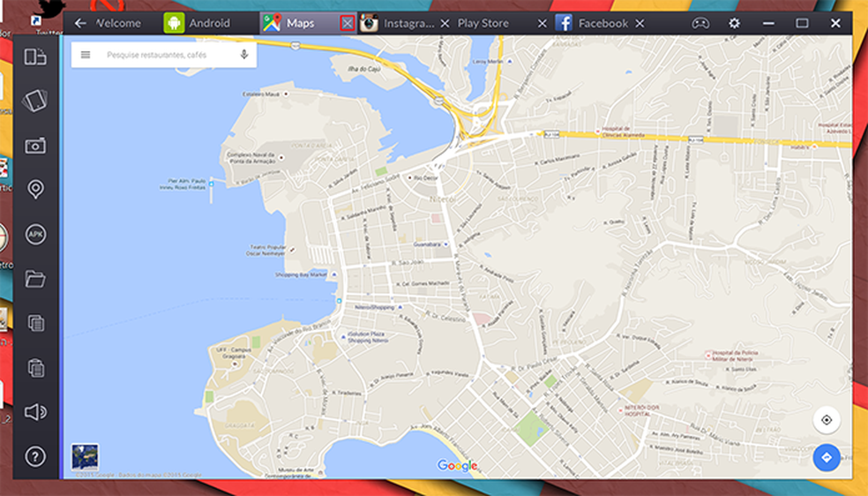Click the volume speaker sidebar icon

[x=35, y=412]
